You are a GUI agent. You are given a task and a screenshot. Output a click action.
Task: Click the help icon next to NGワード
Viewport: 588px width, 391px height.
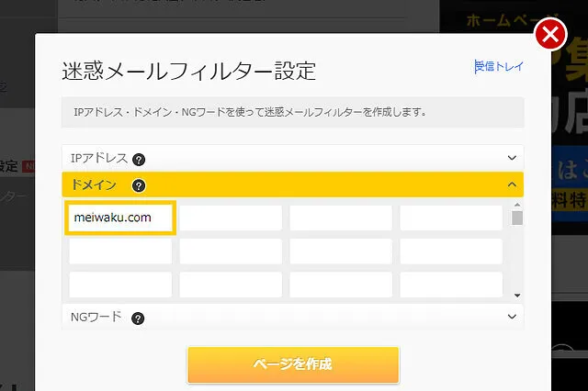click(138, 318)
